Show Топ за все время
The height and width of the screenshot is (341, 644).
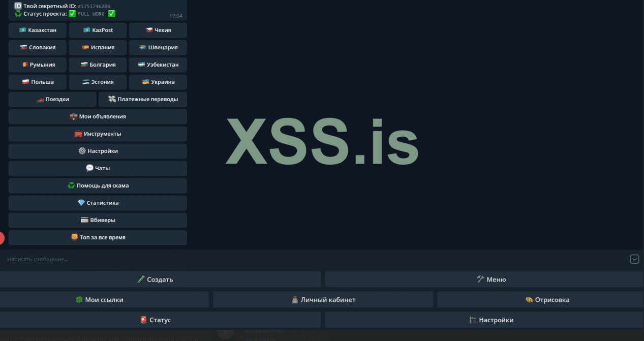click(98, 237)
